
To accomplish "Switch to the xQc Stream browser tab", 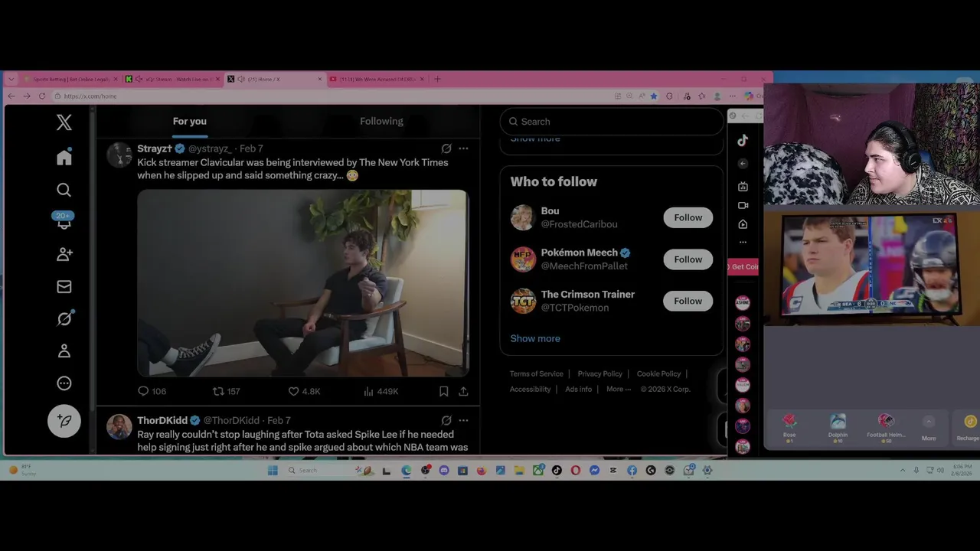I will pyautogui.click(x=173, y=79).
